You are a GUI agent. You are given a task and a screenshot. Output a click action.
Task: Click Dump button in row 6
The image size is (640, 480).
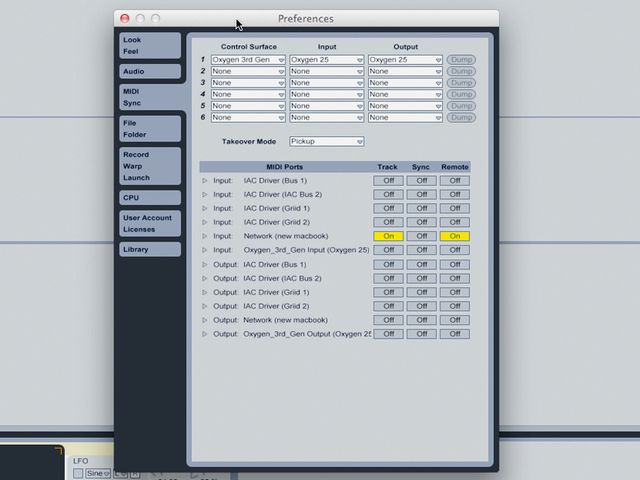pos(461,118)
